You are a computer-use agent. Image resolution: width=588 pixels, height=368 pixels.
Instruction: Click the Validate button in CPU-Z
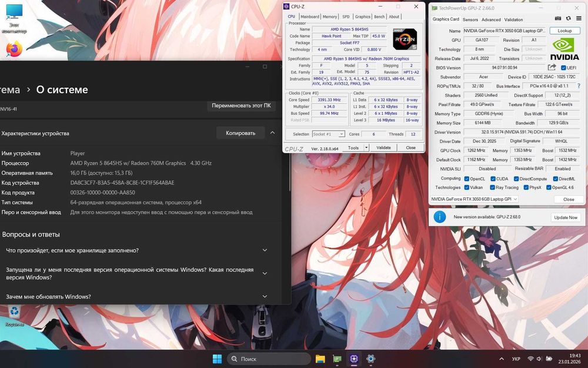tap(383, 148)
